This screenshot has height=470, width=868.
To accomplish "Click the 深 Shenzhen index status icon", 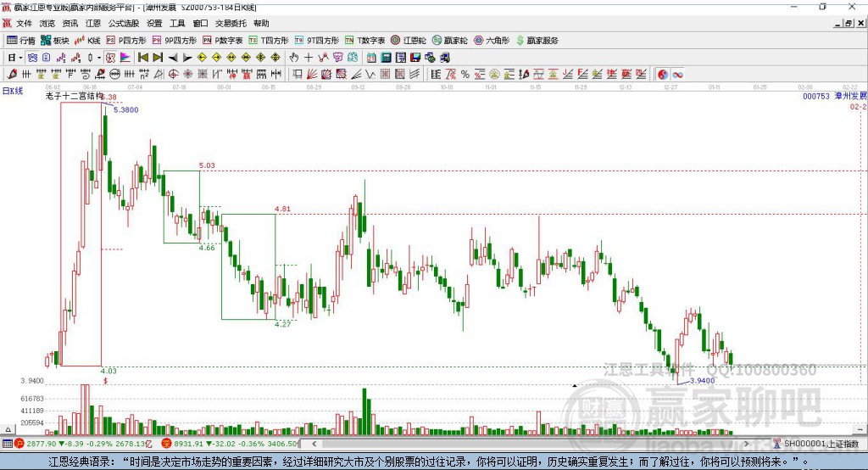I will (x=166, y=444).
